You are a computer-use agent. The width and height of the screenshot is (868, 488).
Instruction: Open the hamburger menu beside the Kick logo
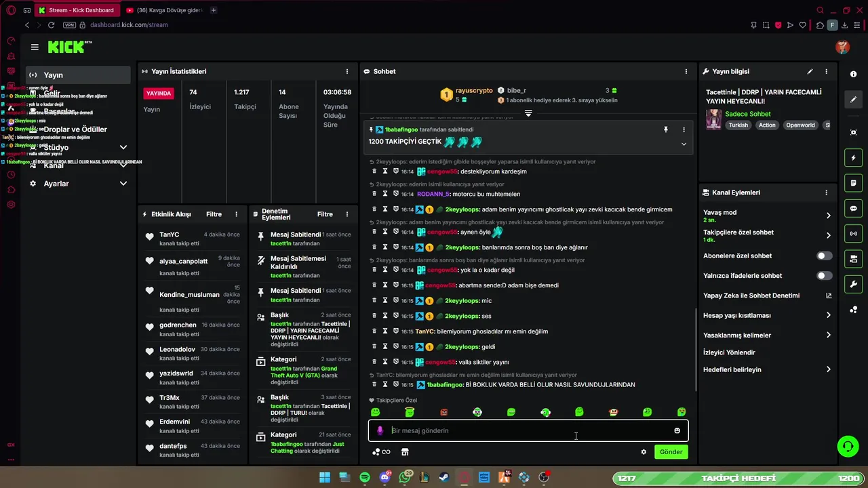coord(35,47)
